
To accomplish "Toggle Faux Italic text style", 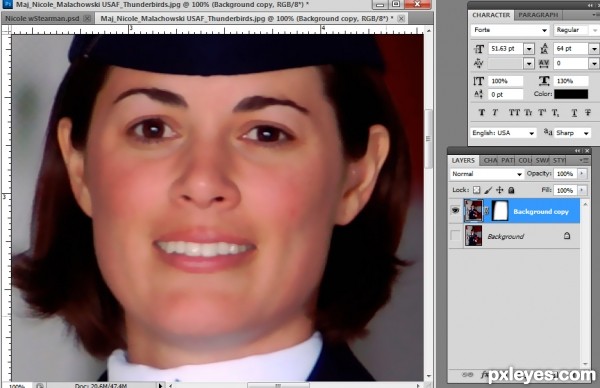I will [x=495, y=112].
